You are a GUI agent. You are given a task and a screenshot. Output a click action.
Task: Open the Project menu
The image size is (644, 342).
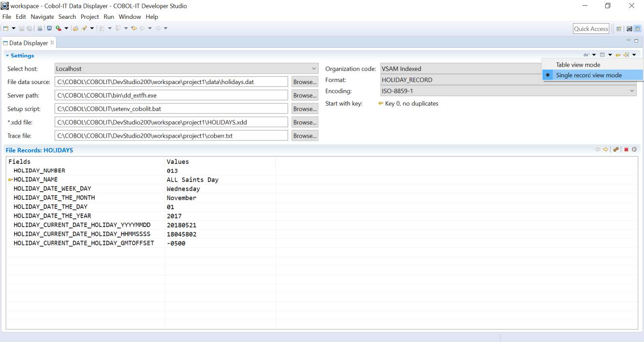click(x=89, y=17)
